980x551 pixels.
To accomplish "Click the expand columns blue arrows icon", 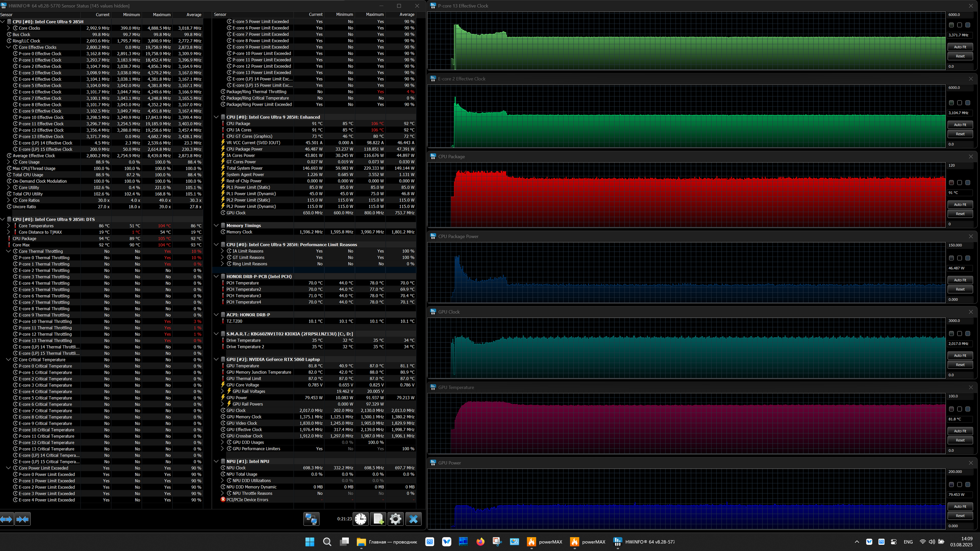I will click(7, 519).
